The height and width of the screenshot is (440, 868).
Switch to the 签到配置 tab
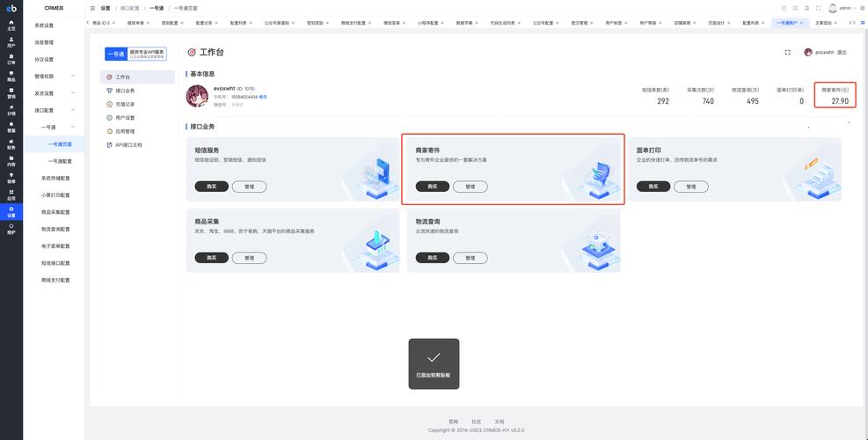click(x=171, y=23)
